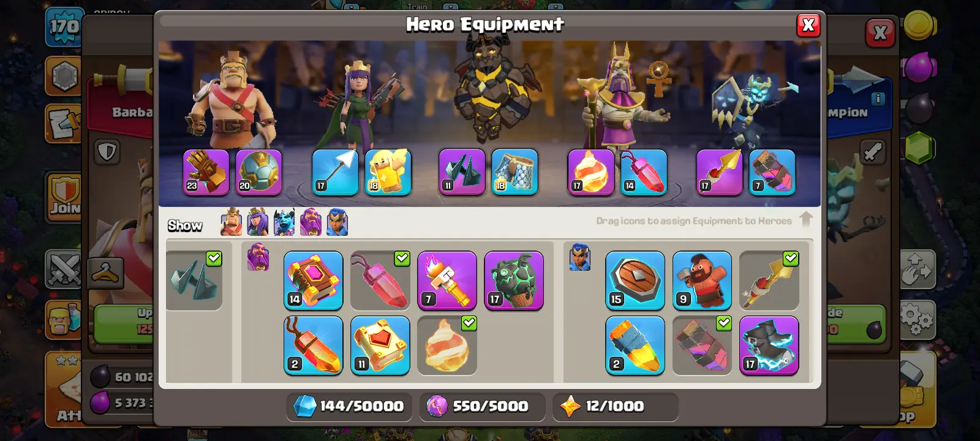Filter equipment by Minion Prince
The image size is (980, 441).
(x=284, y=222)
